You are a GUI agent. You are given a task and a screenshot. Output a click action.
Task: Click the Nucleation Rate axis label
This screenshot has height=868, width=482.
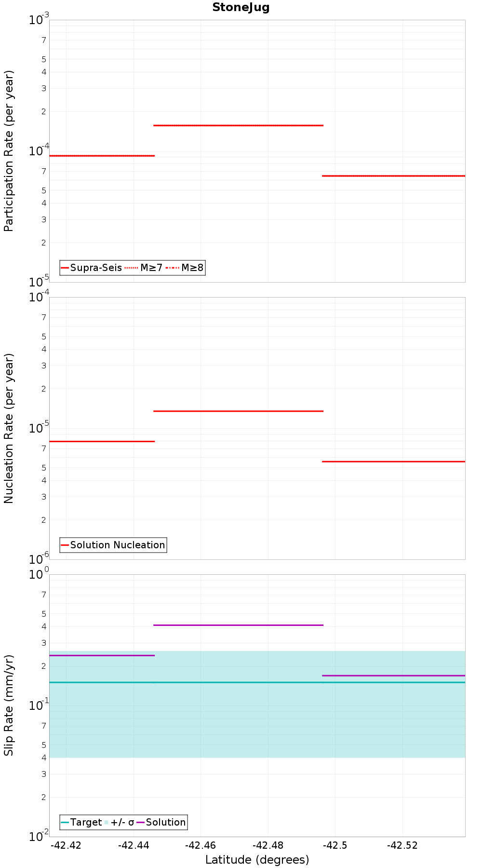(9, 428)
